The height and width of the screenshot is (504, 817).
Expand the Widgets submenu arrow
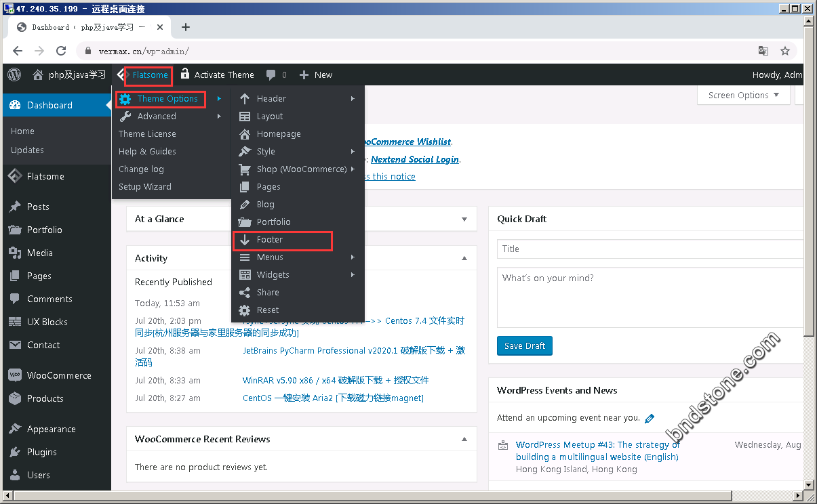point(353,275)
